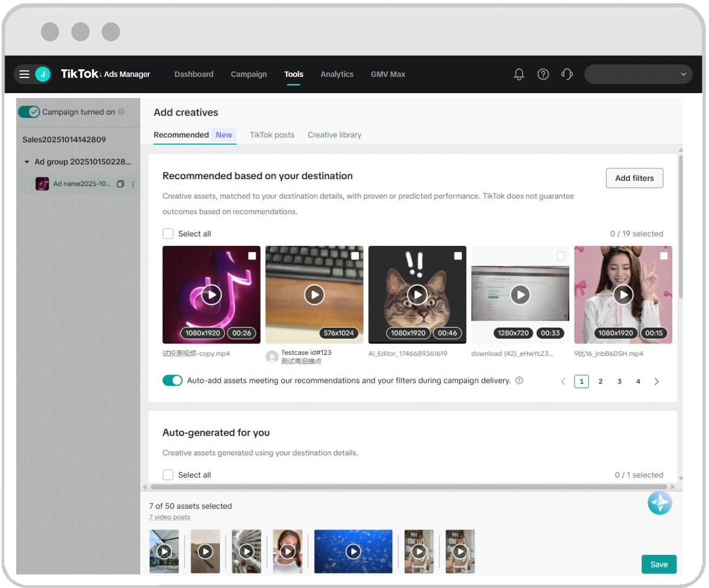This screenshot has width=709, height=588.
Task: Click second selected asset thumbnail
Action: 205,551
